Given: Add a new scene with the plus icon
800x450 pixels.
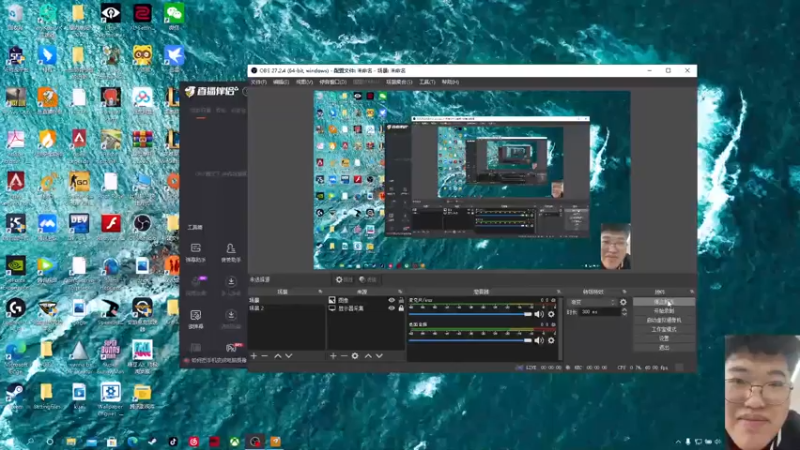Looking at the screenshot, I should click(x=254, y=356).
